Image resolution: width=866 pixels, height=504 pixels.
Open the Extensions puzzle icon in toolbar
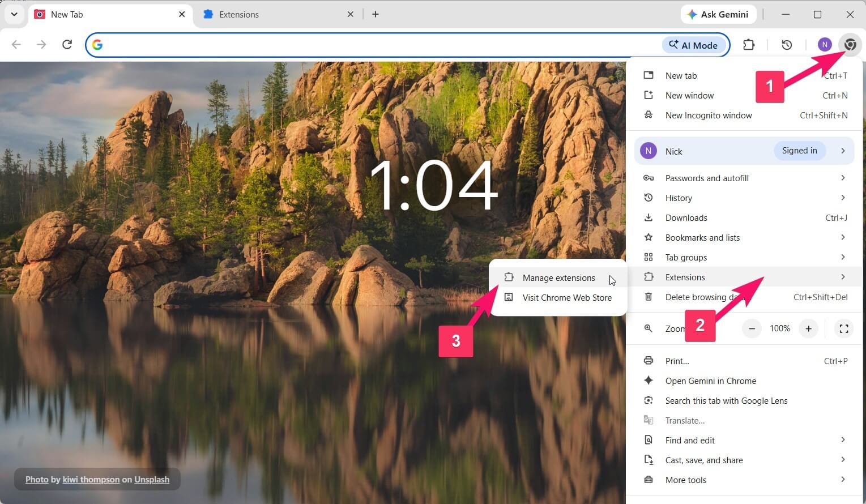pyautogui.click(x=749, y=45)
